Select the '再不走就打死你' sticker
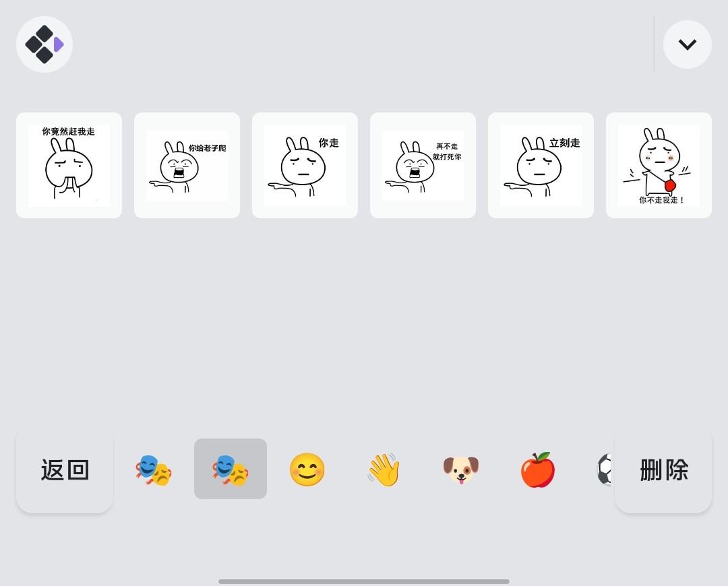The width and height of the screenshot is (728, 586). tap(423, 165)
